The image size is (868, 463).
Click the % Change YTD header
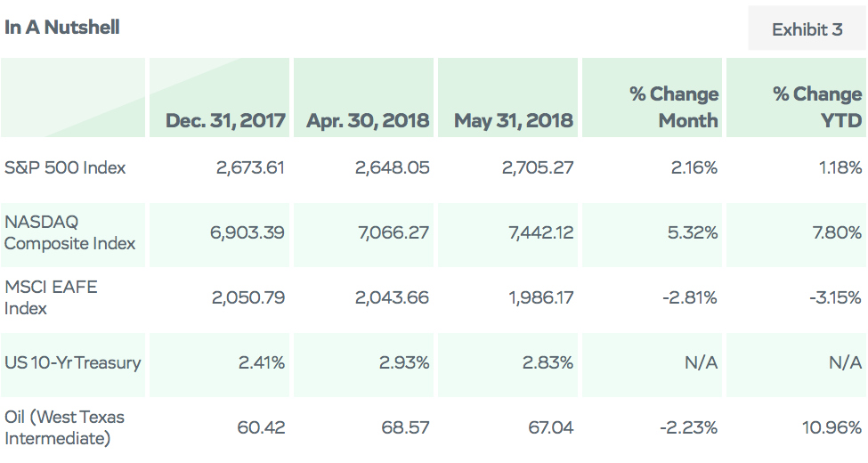coord(817,107)
